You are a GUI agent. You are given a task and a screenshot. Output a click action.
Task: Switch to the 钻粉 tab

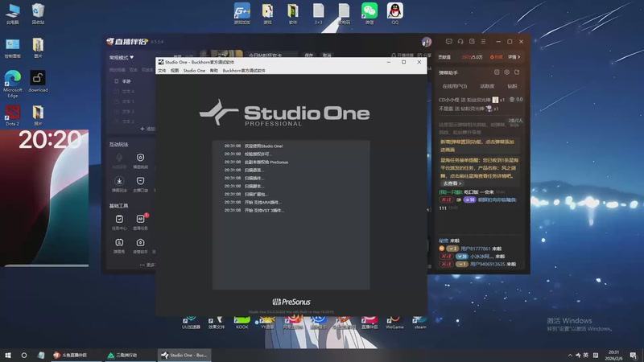click(512, 86)
